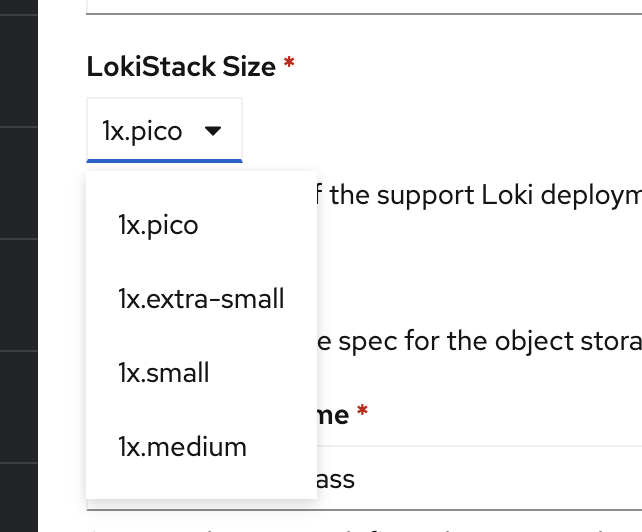Screen dimensions: 642x532
Task: Click empty space right of size dropdown
Action: pos(440,130)
